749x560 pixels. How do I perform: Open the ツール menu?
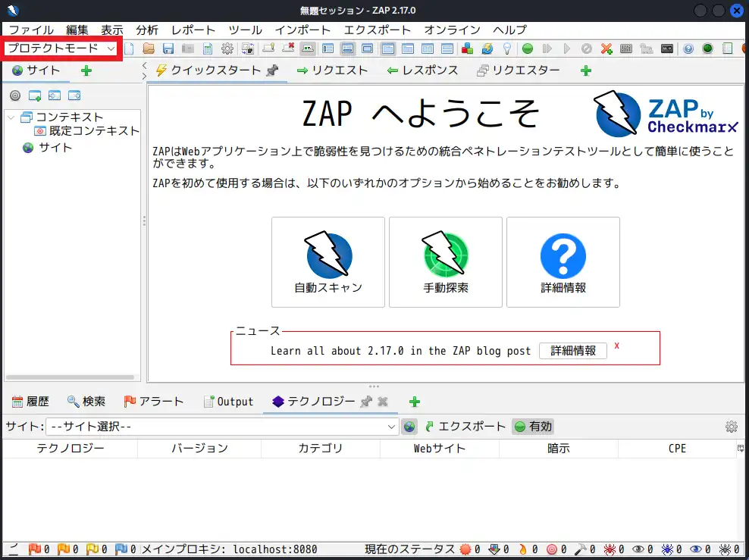coord(245,30)
